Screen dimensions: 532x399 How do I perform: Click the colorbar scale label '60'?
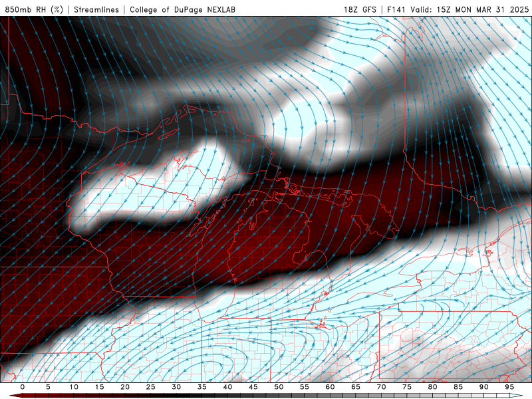[330, 387]
